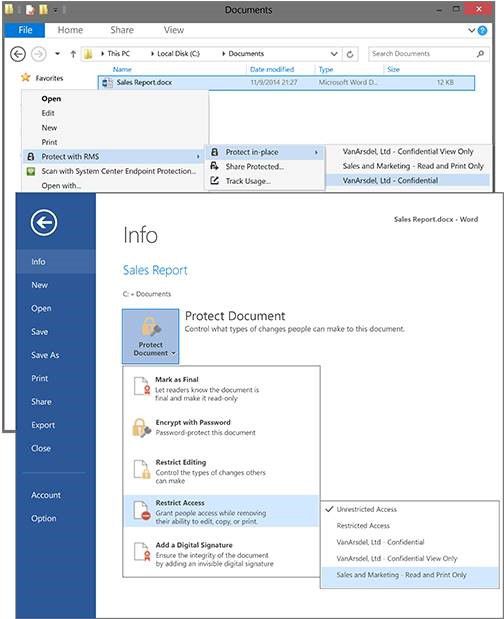Click the Forward arrow in Explorer
Viewport: 504px width, 619px height.
click(38, 54)
